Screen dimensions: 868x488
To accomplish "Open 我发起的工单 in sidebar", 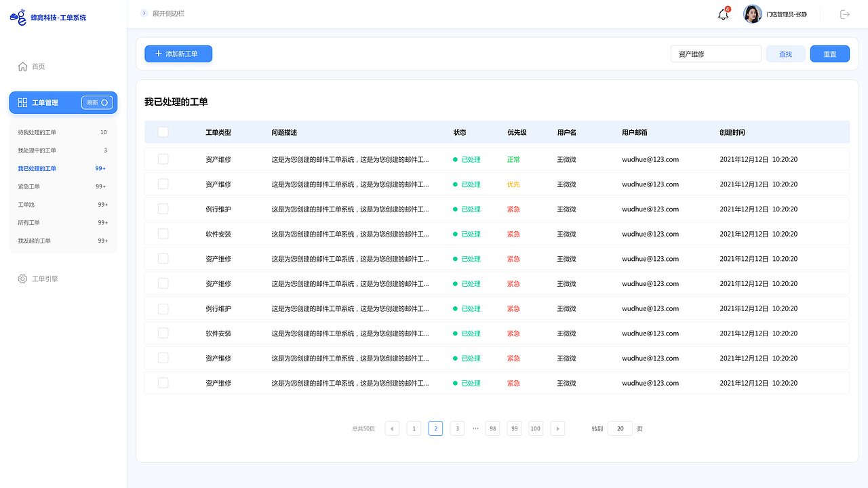I will 63,241.
